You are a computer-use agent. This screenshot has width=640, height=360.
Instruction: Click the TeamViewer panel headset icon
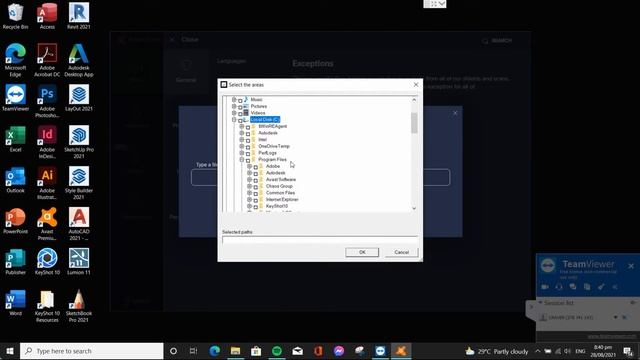click(x=559, y=287)
